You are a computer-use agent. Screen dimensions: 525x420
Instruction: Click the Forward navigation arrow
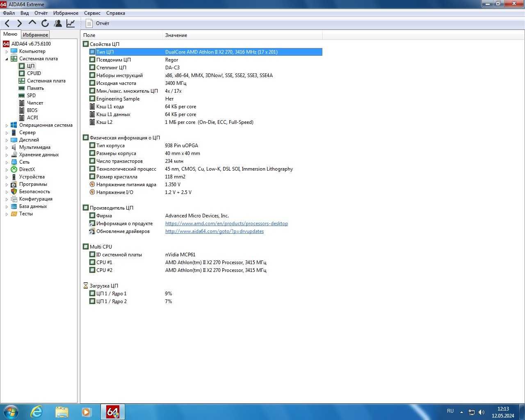[x=19, y=23]
